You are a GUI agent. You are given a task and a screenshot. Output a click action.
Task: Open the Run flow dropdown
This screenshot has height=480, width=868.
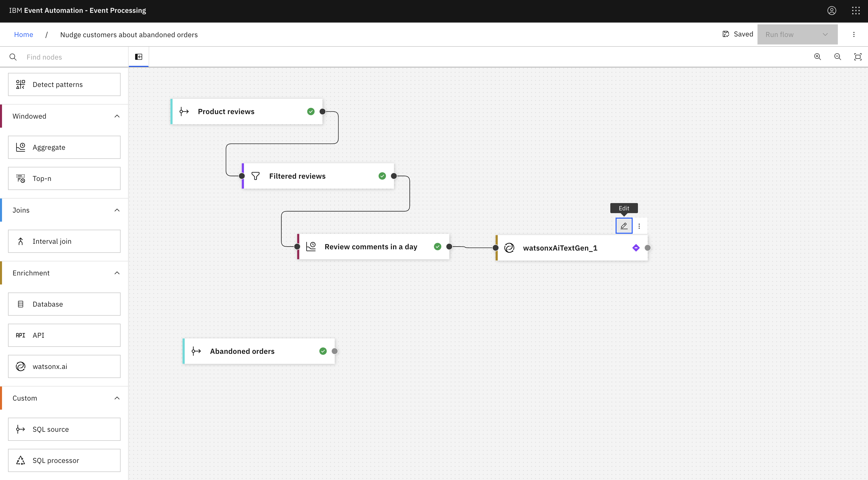797,34
